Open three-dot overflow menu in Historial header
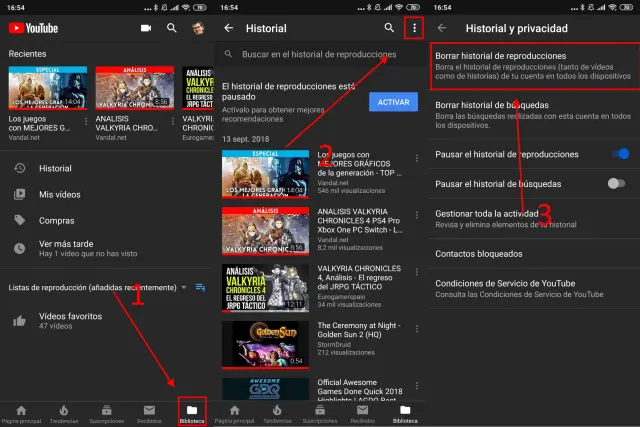 pos(414,28)
